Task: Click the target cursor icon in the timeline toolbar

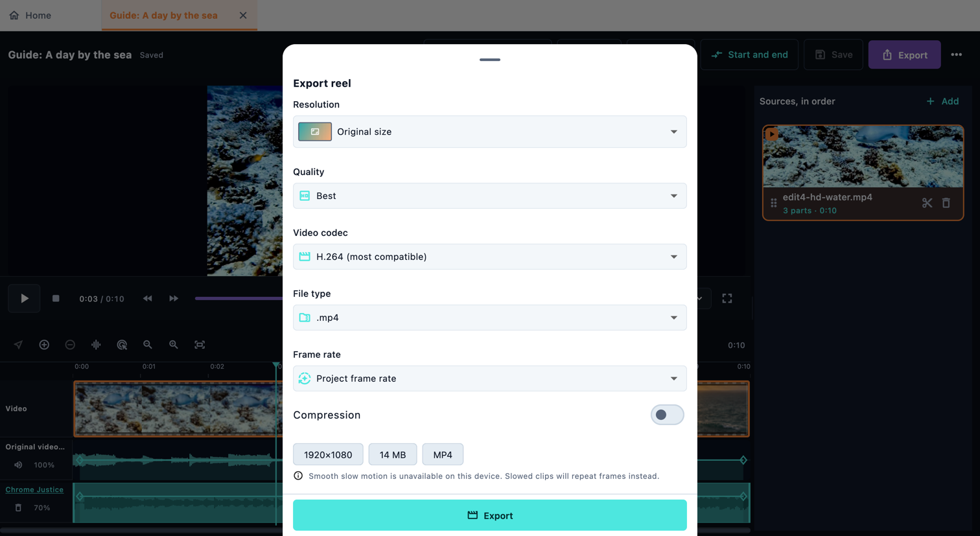Action: click(x=122, y=345)
